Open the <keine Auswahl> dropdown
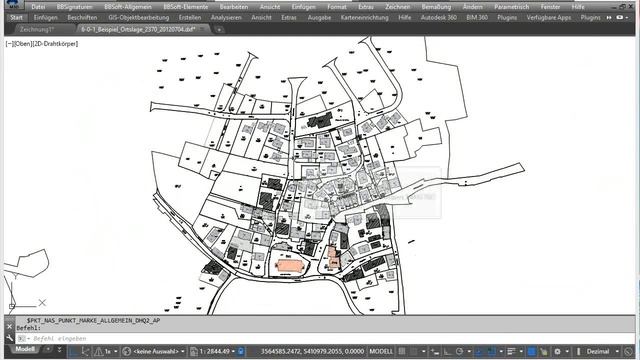Viewport: 640px width, 360px height. [x=159, y=351]
